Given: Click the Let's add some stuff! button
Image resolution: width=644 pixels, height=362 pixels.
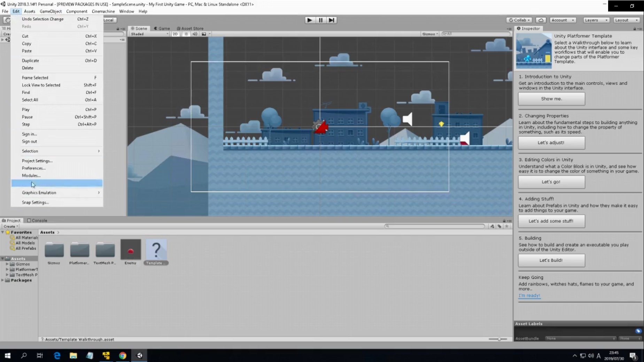Looking at the screenshot, I should 551,221.
